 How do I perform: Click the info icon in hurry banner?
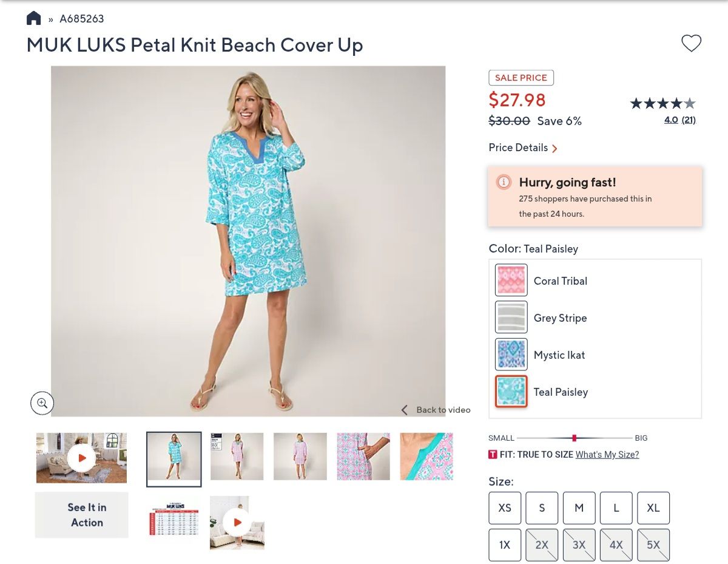tap(504, 182)
